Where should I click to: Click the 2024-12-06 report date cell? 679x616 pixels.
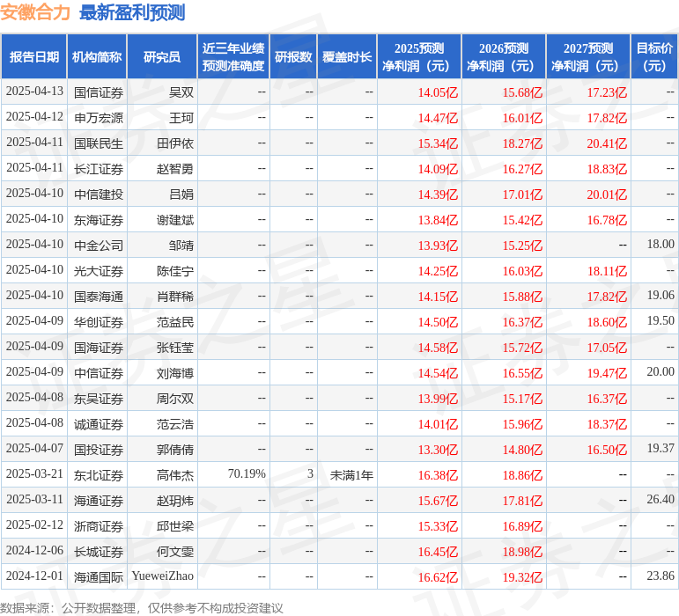[x=34, y=551]
